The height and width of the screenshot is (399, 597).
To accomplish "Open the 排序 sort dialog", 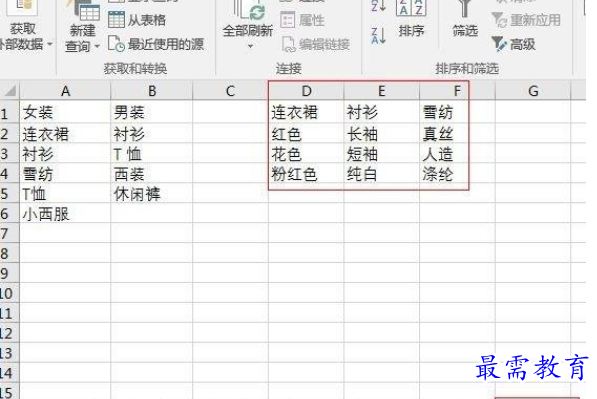I will [411, 19].
